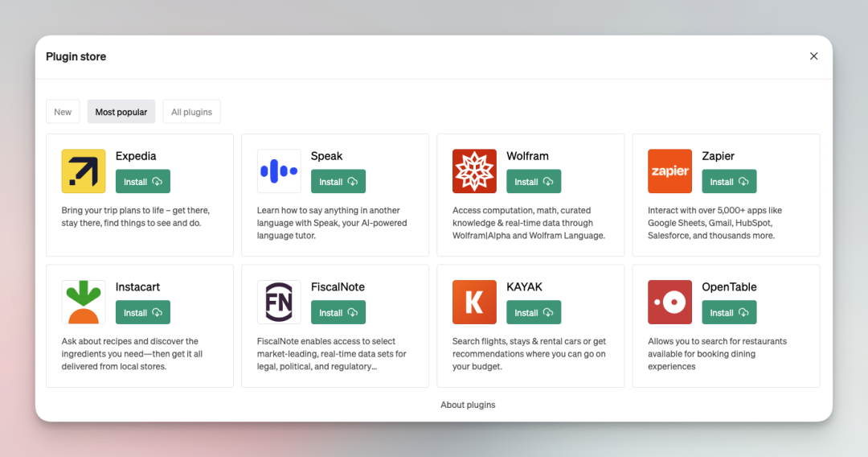
Task: Install the Zapier plugin
Action: click(x=729, y=182)
